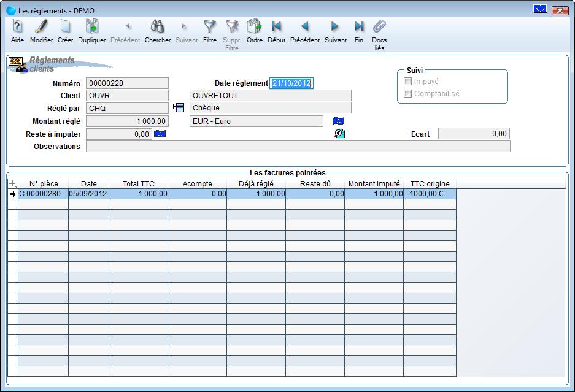This screenshot has height=392, width=575.
Task: Click the Observations field
Action: click(x=298, y=147)
